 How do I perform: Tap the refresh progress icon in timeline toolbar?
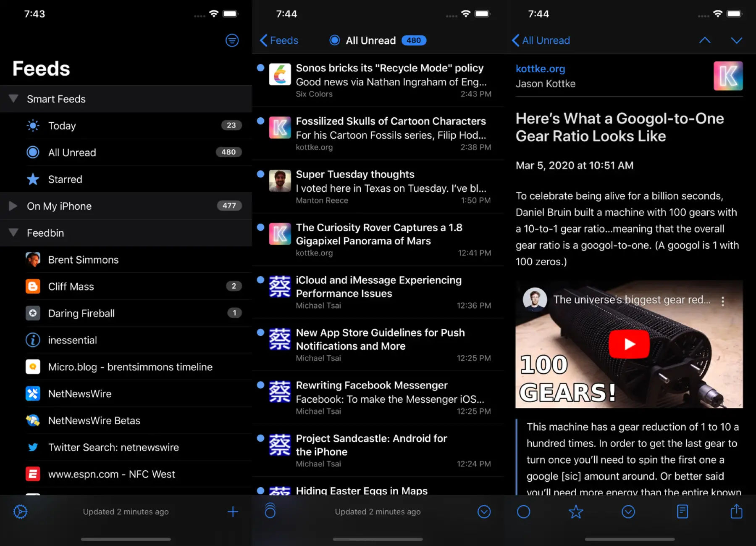tap(270, 511)
